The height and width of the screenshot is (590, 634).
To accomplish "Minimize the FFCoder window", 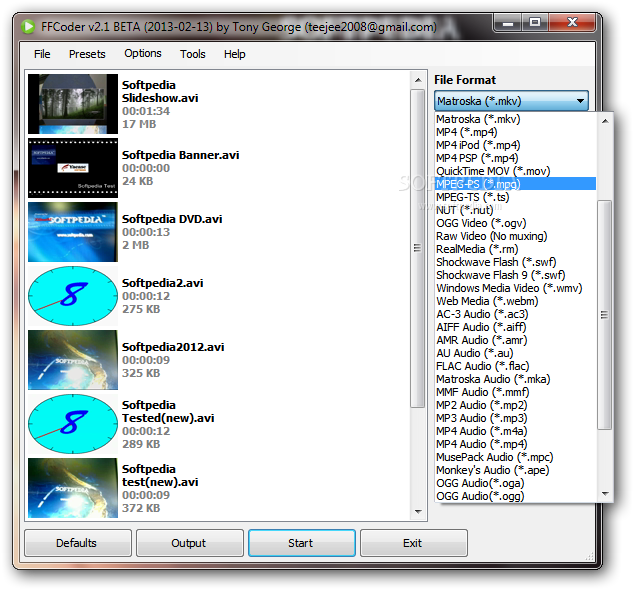I will coord(508,23).
